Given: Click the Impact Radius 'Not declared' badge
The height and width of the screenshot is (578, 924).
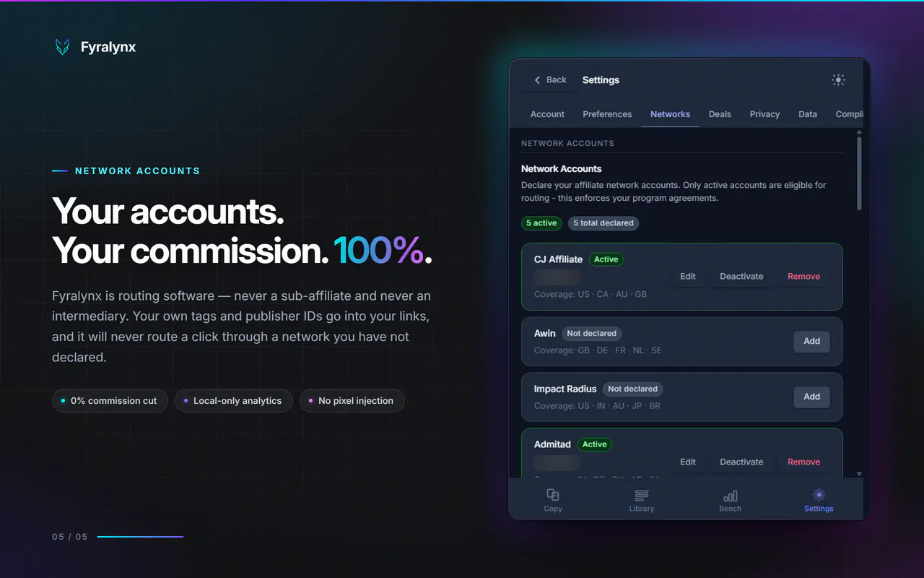Looking at the screenshot, I should tap(632, 389).
